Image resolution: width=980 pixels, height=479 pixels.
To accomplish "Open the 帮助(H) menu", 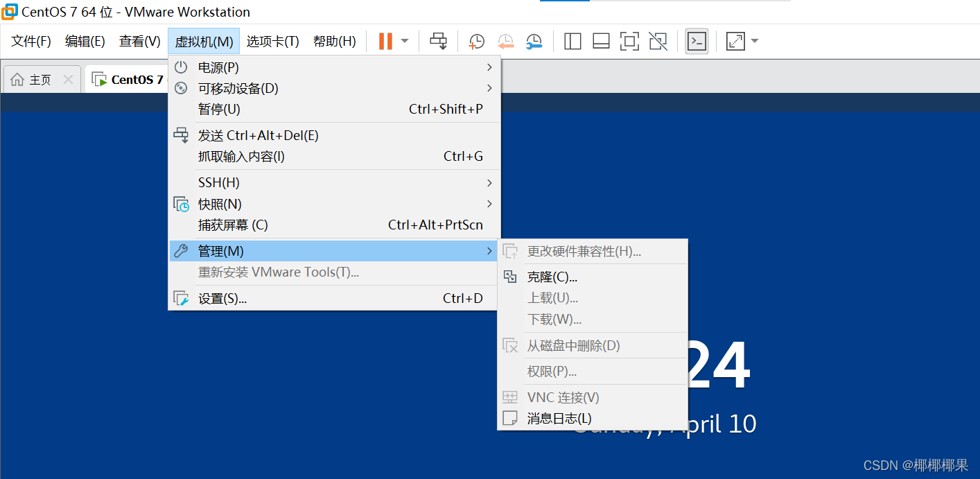I will click(x=335, y=42).
